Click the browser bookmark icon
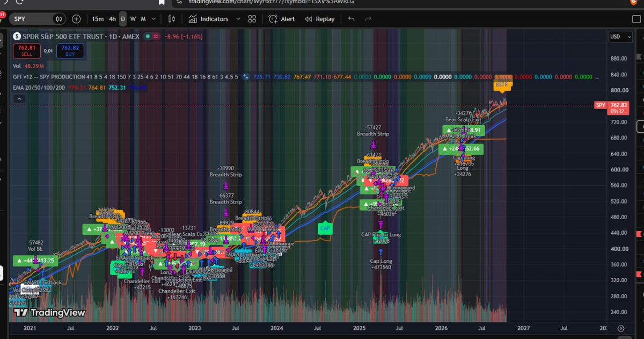Viewport: 644px width, 339px height. coord(162,2)
